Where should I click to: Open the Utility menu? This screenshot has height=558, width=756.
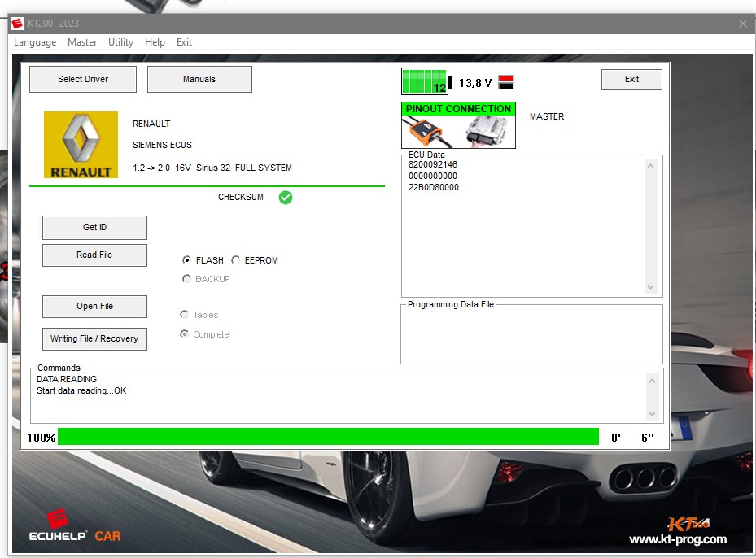[x=120, y=42]
